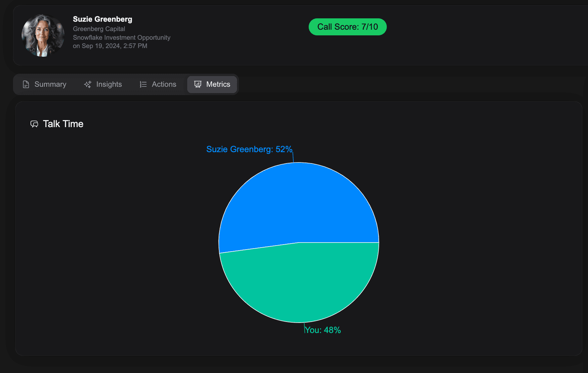Expand the Snowflake Investment Opportunity call details
The height and width of the screenshot is (373, 588).
(x=122, y=37)
